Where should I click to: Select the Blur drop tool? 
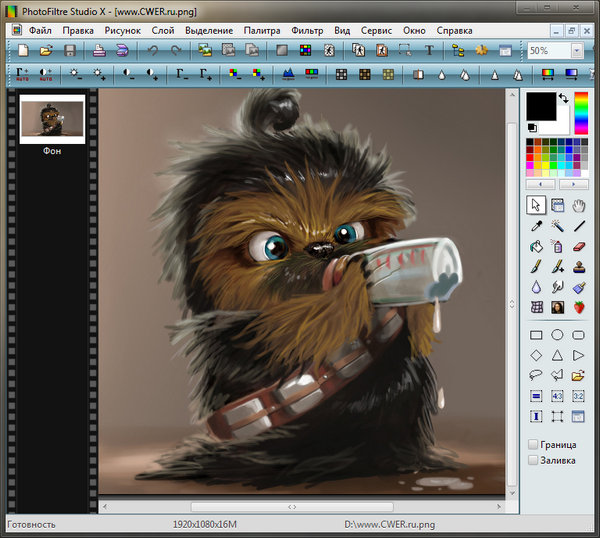tap(536, 287)
